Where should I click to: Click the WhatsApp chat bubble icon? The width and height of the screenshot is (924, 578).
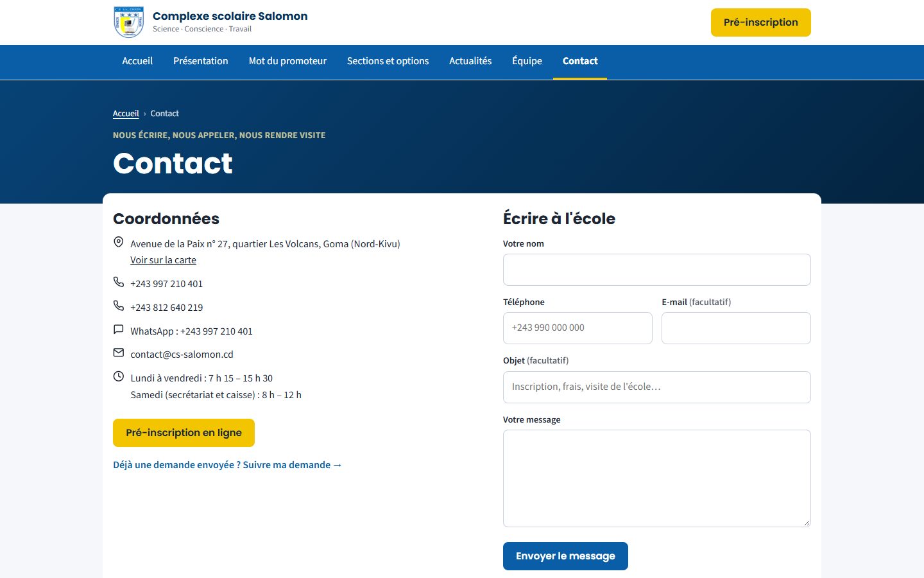[x=118, y=329]
